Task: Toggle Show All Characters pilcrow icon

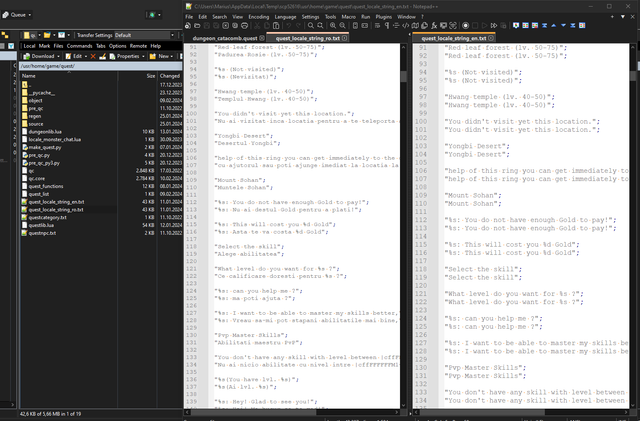Action: coord(387,26)
